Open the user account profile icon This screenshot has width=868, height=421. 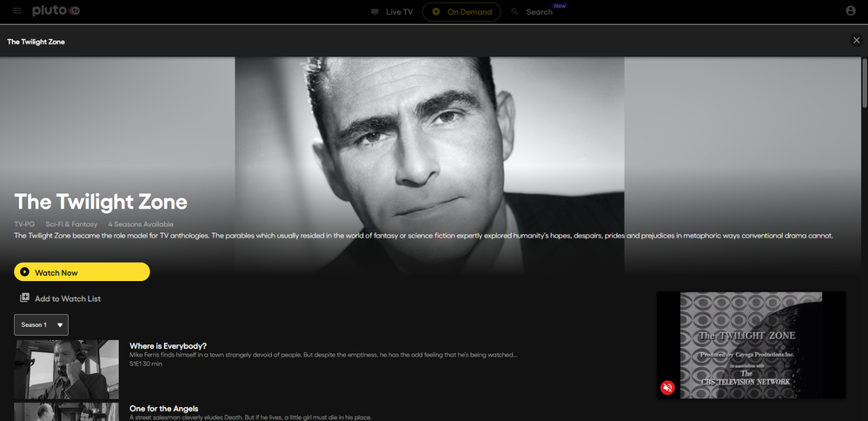[851, 11]
